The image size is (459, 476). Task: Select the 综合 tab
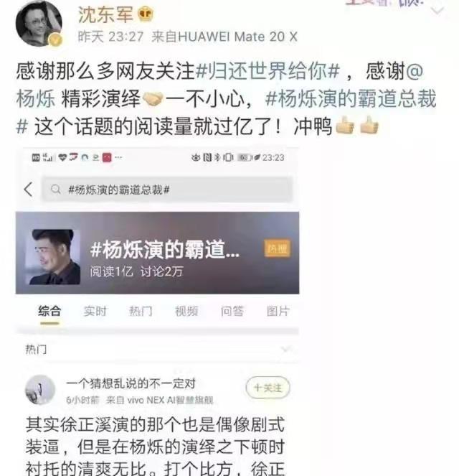pyautogui.click(x=49, y=311)
